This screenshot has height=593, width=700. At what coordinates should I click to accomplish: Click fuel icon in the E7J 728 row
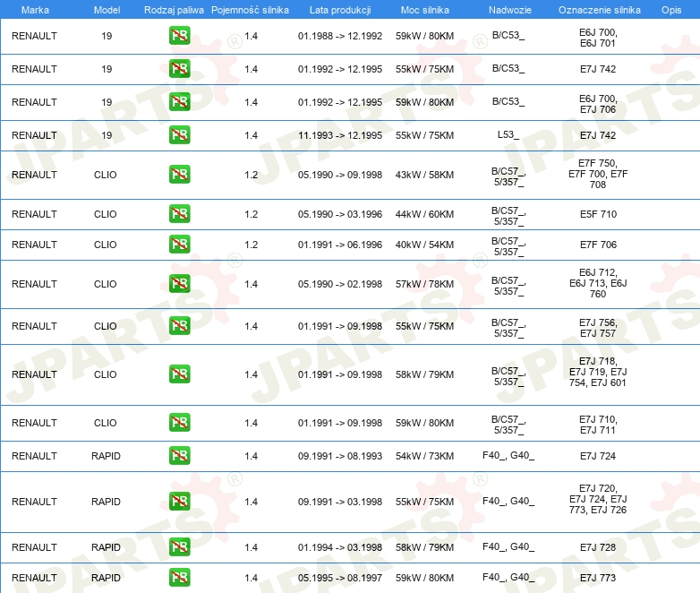pyautogui.click(x=179, y=547)
